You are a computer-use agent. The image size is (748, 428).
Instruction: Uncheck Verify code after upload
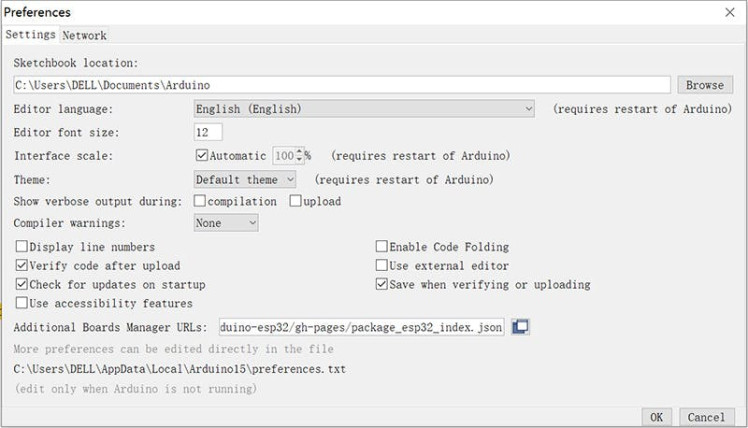click(22, 266)
